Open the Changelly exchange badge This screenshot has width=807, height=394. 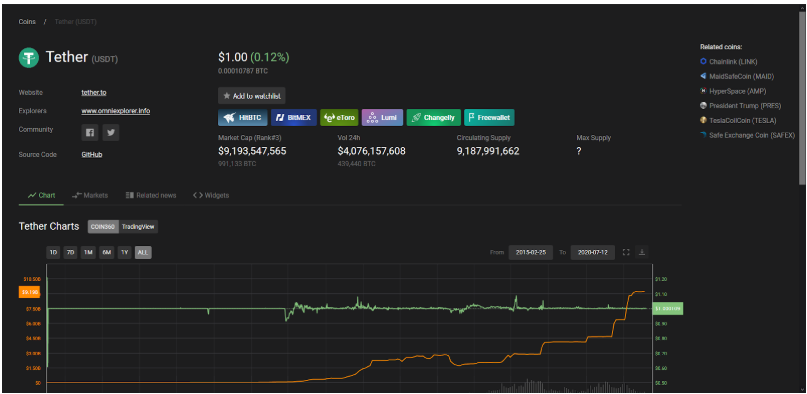click(433, 118)
